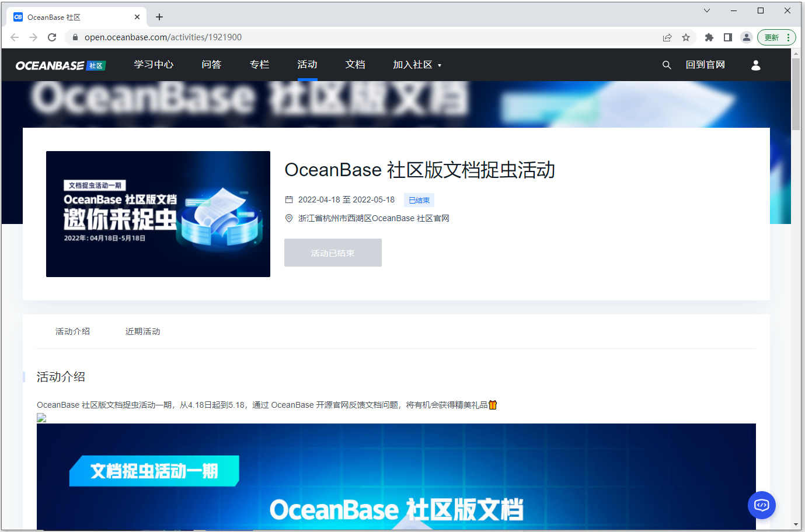Click the 回到官网 link
Screen dimensions: 805x532
pos(705,65)
